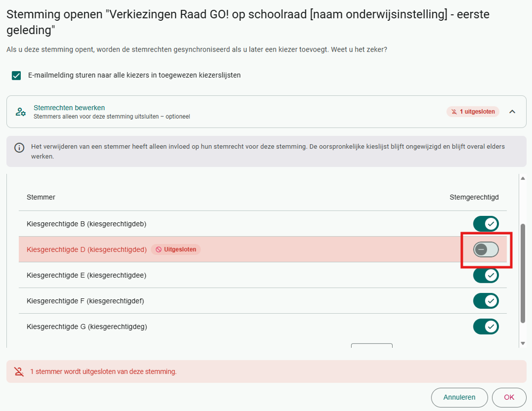The height and width of the screenshot is (411, 532).
Task: Re-enable voting right for Kiesgerechtigde D
Action: point(486,250)
